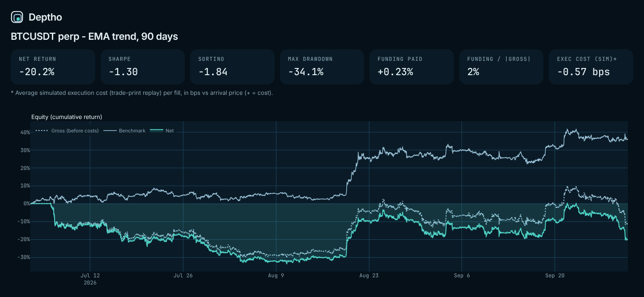This screenshot has height=297, width=644.
Task: Click the Exec Cost (Sim) -0.57 bps card
Action: point(591,67)
